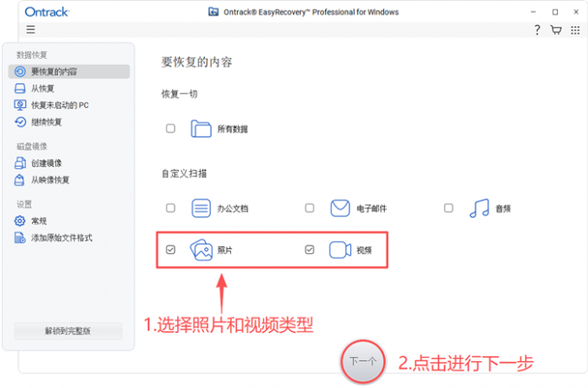Click the 所有数据 label

coord(233,130)
